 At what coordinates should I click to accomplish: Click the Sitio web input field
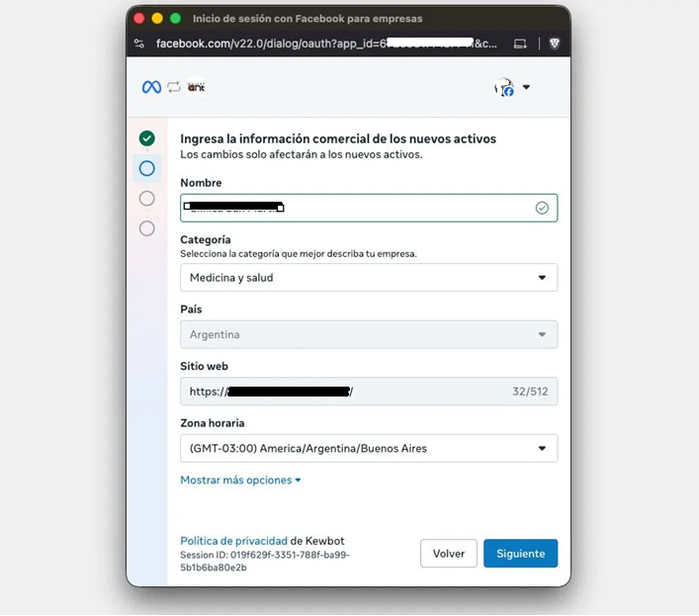point(369,392)
